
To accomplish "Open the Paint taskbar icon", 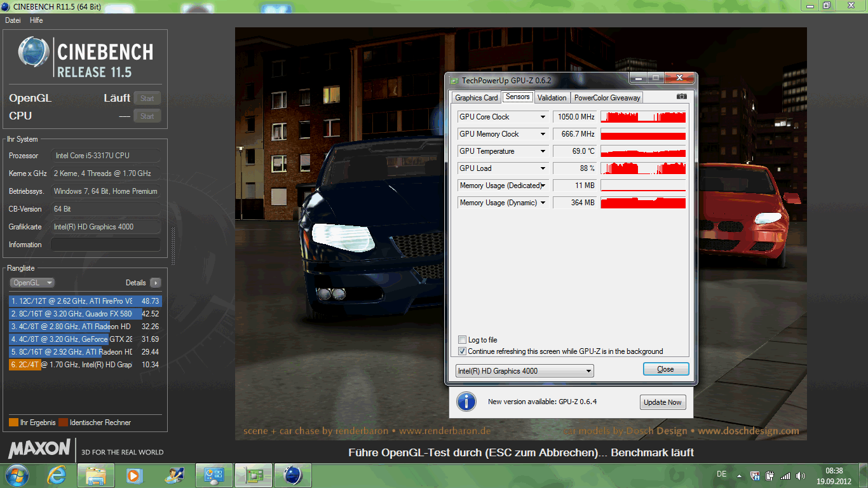I will (x=173, y=475).
